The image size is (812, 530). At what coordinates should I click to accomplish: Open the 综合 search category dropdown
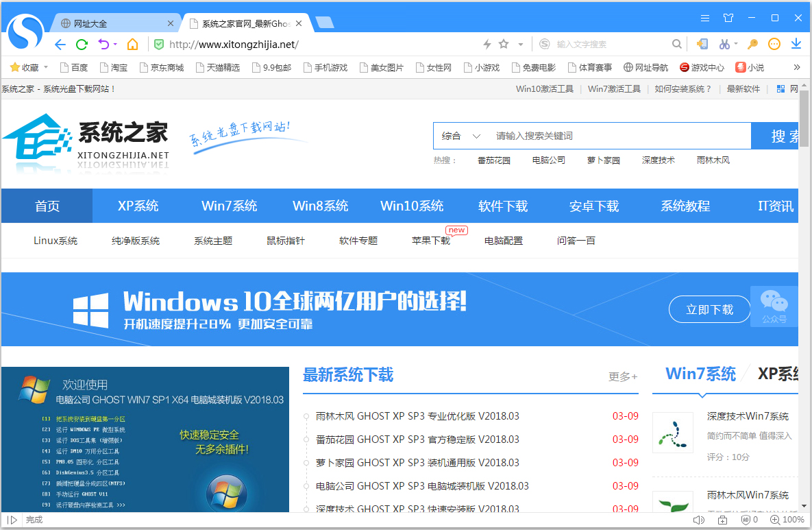click(x=461, y=136)
